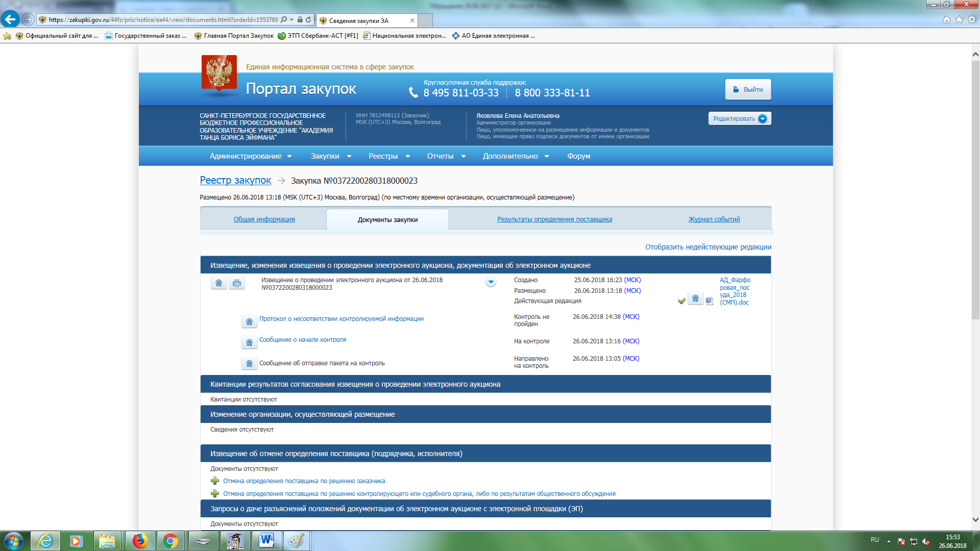Screen dimensions: 980x551
Task: Click the Word document icon near attachment
Action: [x=709, y=301]
